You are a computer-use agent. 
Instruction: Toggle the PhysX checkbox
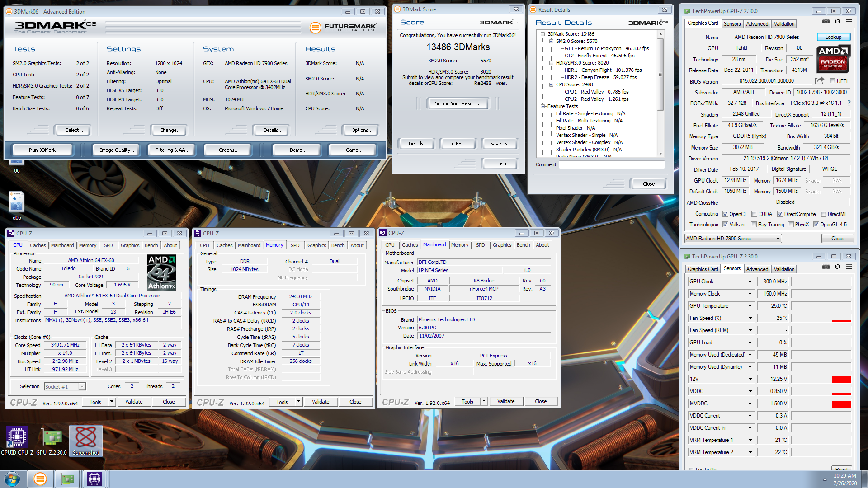coord(791,225)
